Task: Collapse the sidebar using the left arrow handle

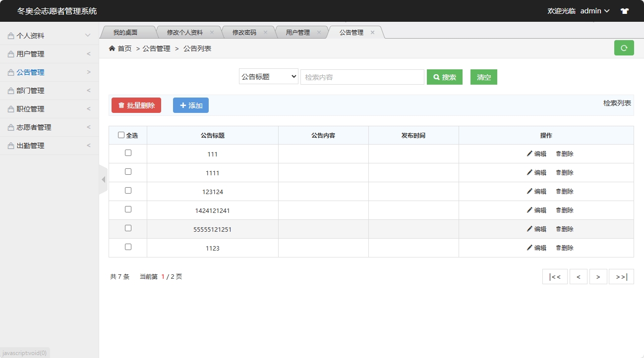Action: coord(103,179)
